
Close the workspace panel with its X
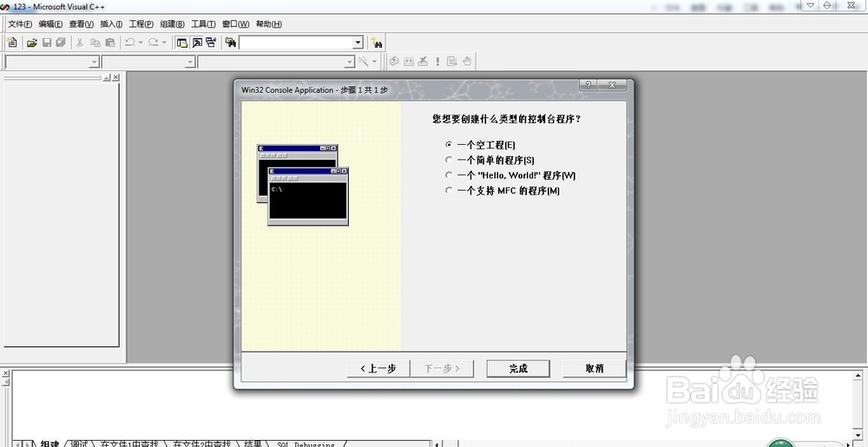[x=115, y=77]
